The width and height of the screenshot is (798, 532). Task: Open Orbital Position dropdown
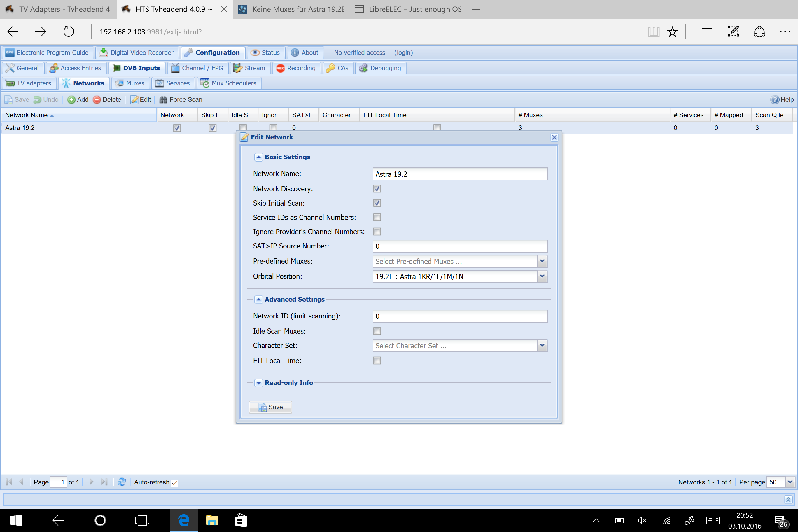pos(542,276)
